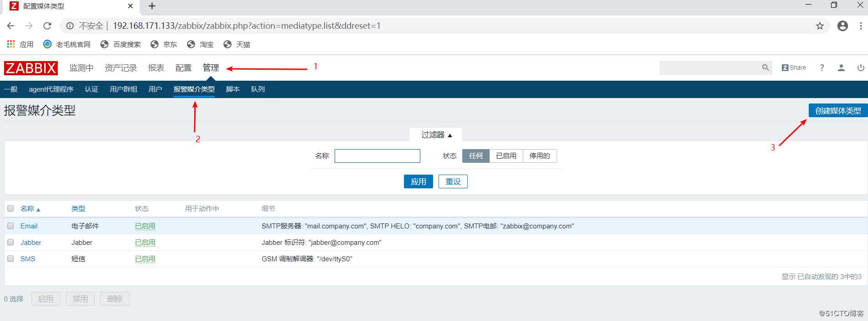The width and height of the screenshot is (868, 321).
Task: Click the browser address bar URL
Action: [x=247, y=26]
